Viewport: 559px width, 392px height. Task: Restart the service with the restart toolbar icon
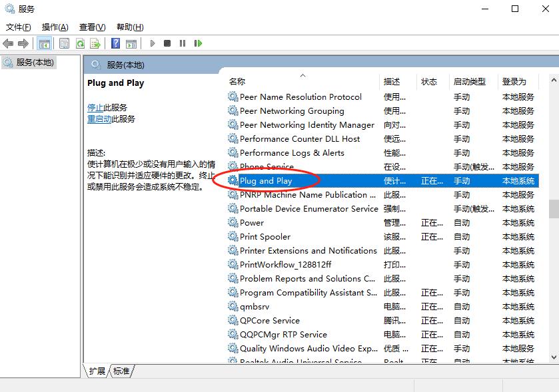[197, 43]
